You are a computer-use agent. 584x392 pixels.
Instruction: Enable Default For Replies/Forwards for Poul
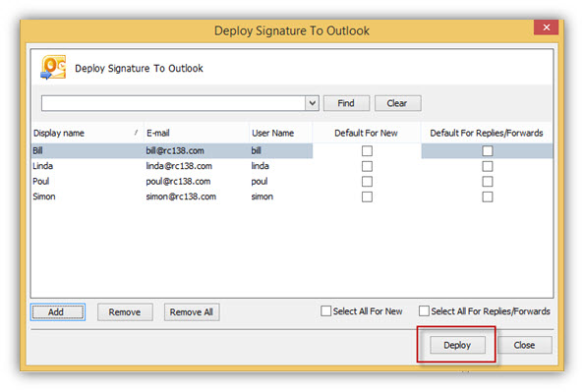point(488,182)
